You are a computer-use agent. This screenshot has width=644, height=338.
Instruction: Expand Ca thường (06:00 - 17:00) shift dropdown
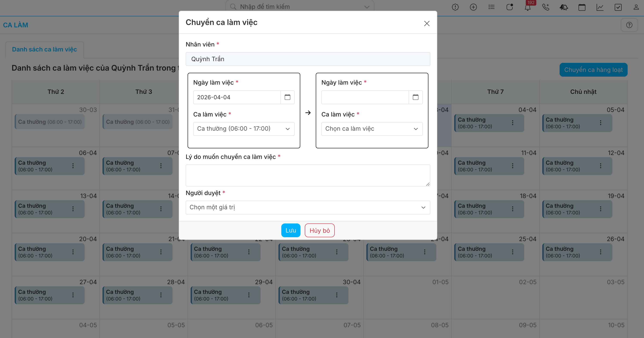[244, 129]
